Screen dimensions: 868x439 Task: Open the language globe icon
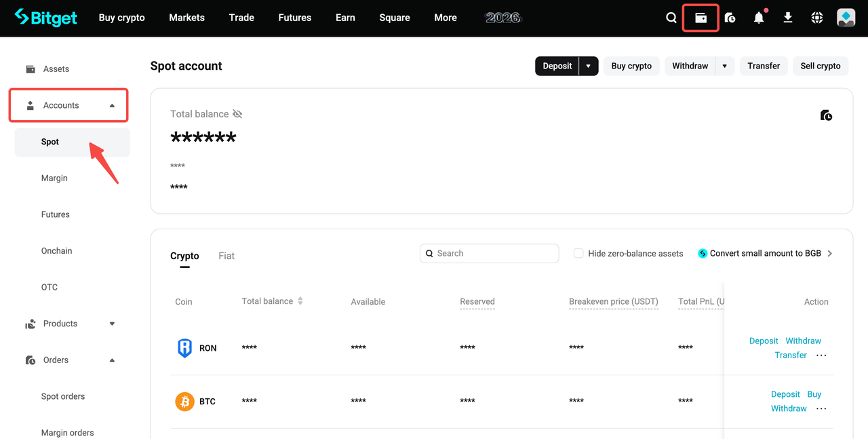coord(816,18)
